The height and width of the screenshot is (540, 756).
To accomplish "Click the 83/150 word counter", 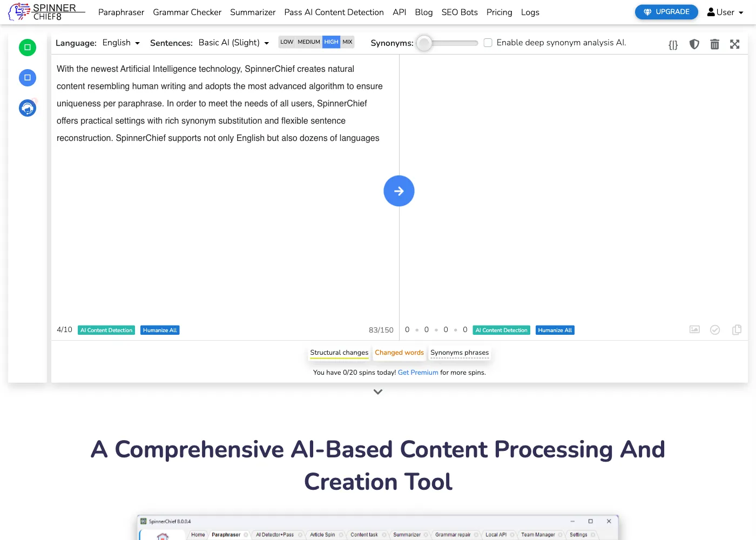I will click(381, 330).
